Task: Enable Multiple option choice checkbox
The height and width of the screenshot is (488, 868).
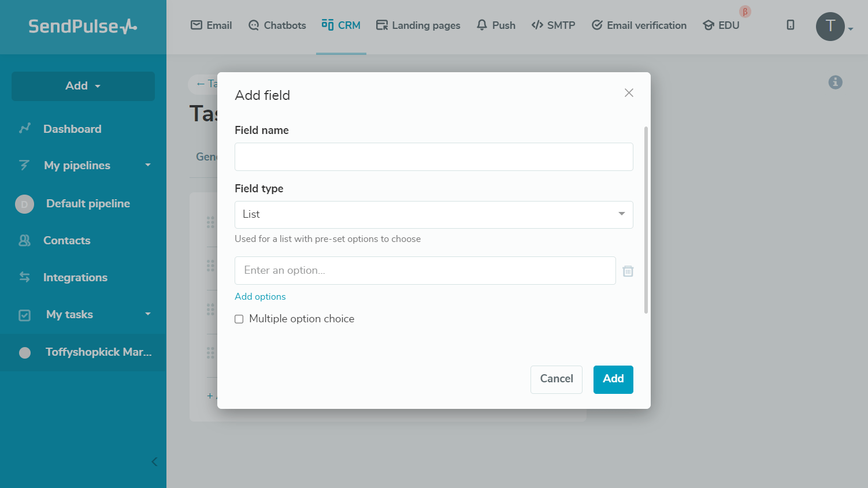Action: 239,319
